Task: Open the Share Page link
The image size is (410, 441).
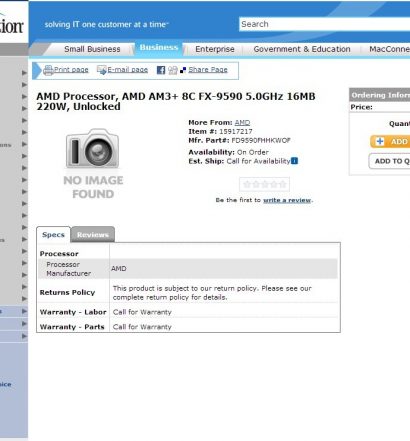Action: 208,70
